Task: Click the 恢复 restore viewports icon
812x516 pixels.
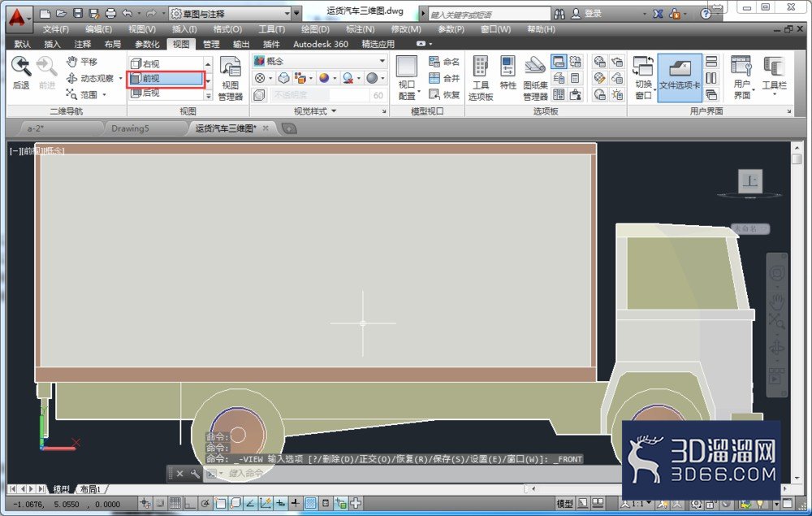Action: 434,94
